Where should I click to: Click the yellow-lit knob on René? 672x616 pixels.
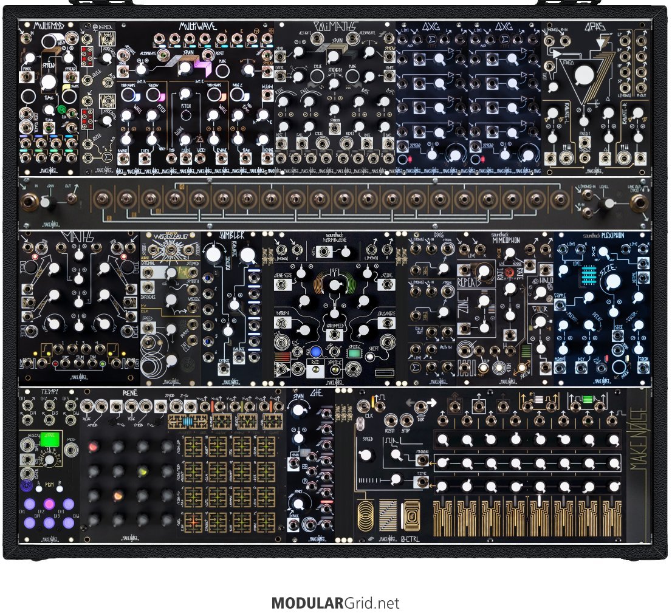tap(143, 471)
